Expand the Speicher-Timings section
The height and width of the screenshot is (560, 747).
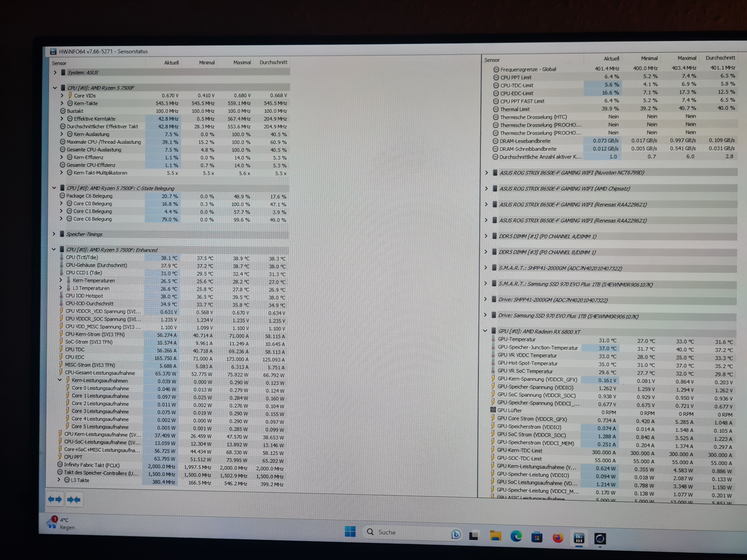(x=54, y=234)
